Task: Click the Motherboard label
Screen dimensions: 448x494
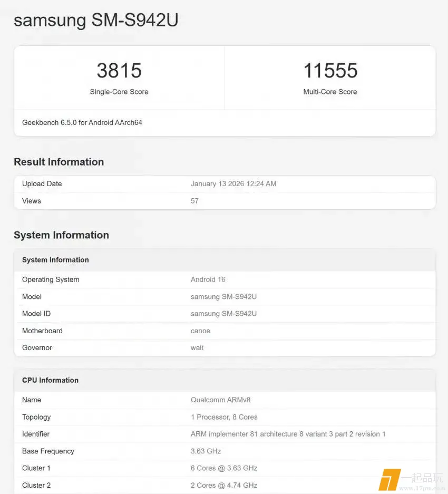Action: (42, 331)
